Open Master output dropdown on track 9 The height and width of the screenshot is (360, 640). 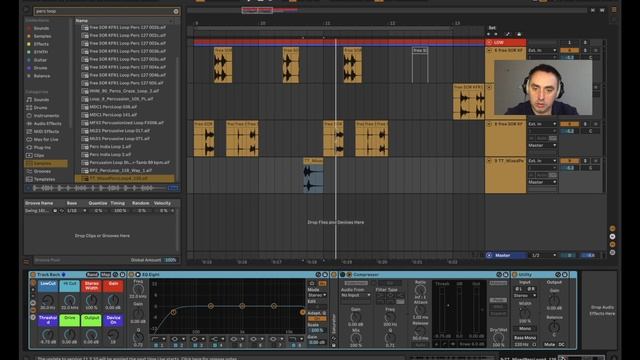(x=542, y=182)
